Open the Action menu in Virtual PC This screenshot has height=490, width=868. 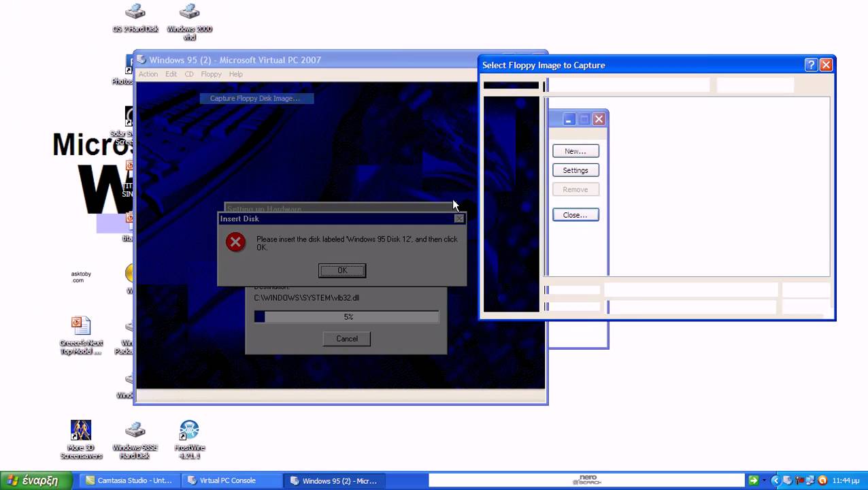(148, 74)
